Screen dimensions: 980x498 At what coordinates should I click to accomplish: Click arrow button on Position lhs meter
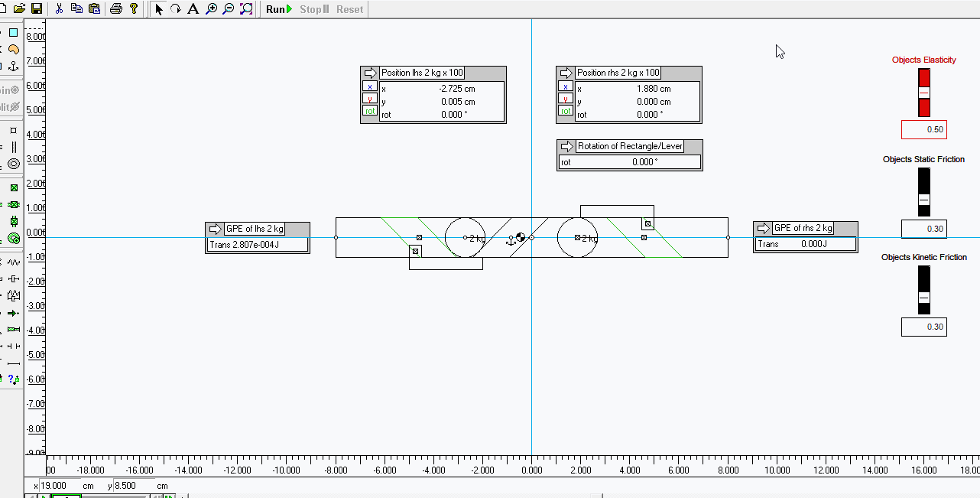tap(370, 73)
